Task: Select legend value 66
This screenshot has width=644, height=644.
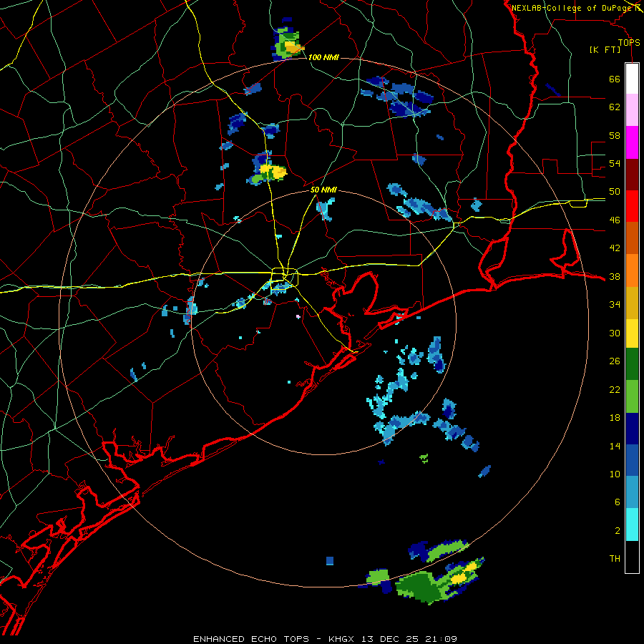Action: click(x=615, y=79)
